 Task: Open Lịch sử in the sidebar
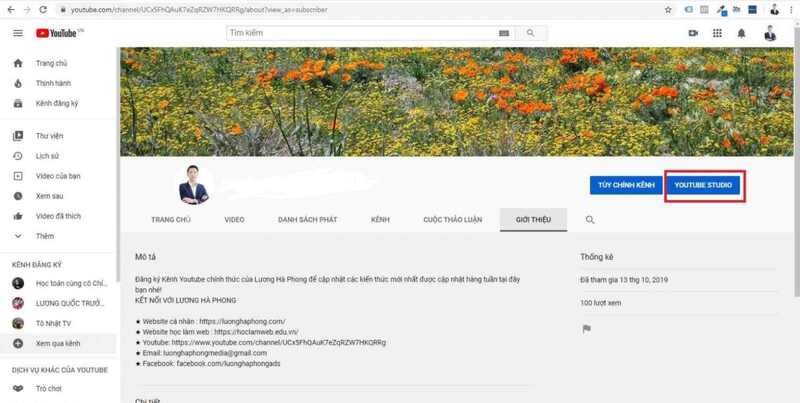coord(47,156)
